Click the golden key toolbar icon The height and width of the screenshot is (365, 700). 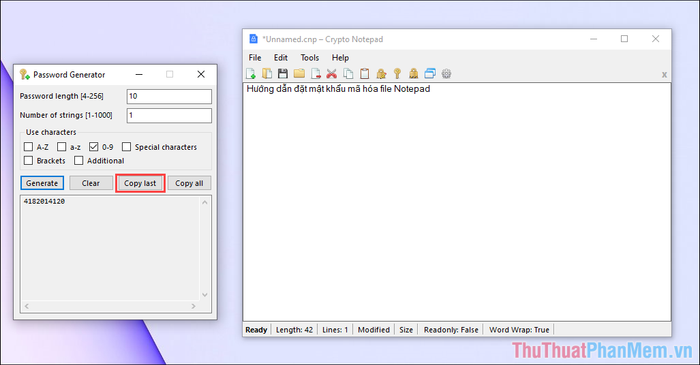pos(397,74)
